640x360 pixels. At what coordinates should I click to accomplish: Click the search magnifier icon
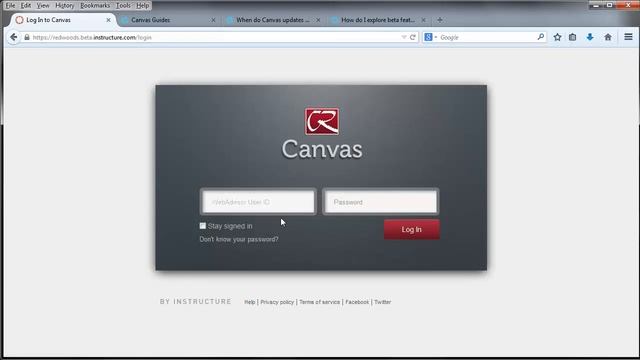tap(540, 37)
